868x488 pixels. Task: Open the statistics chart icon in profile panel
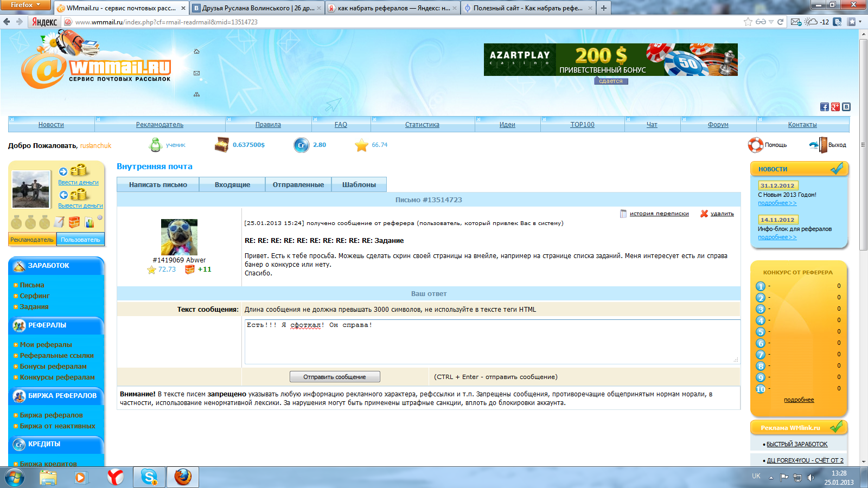click(89, 222)
